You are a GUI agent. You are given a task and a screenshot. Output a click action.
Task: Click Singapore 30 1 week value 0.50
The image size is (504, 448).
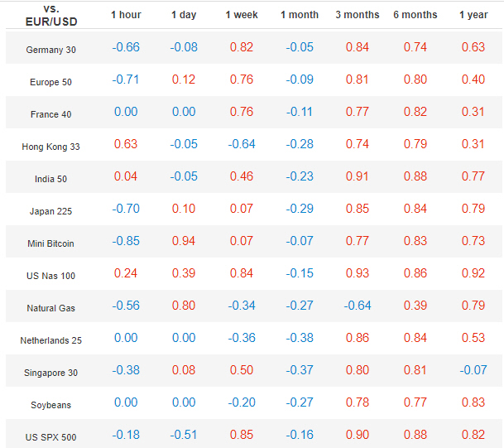coord(242,370)
